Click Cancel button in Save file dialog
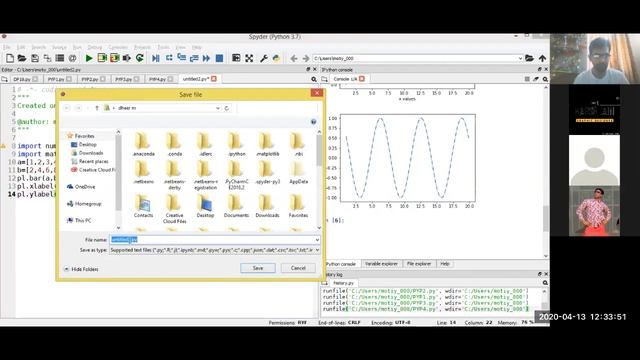Screen dimensions: 640x360 [298, 268]
